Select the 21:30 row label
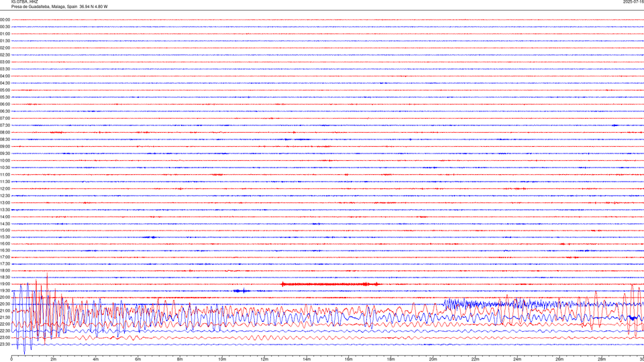Image resolution: width=644 pixels, height=362 pixels. (x=5, y=317)
